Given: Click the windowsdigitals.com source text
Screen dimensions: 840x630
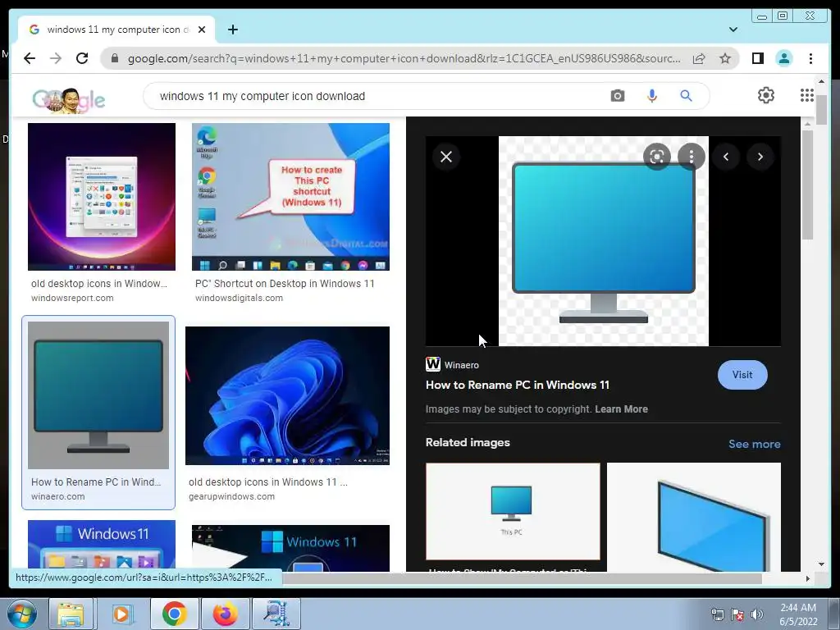Looking at the screenshot, I should point(239,298).
